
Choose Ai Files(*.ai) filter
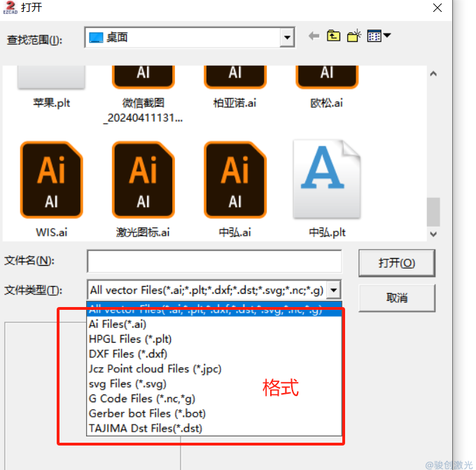214,324
